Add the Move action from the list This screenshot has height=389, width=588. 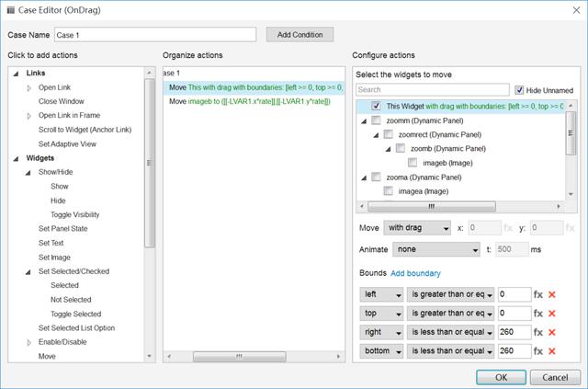pyautogui.click(x=47, y=356)
